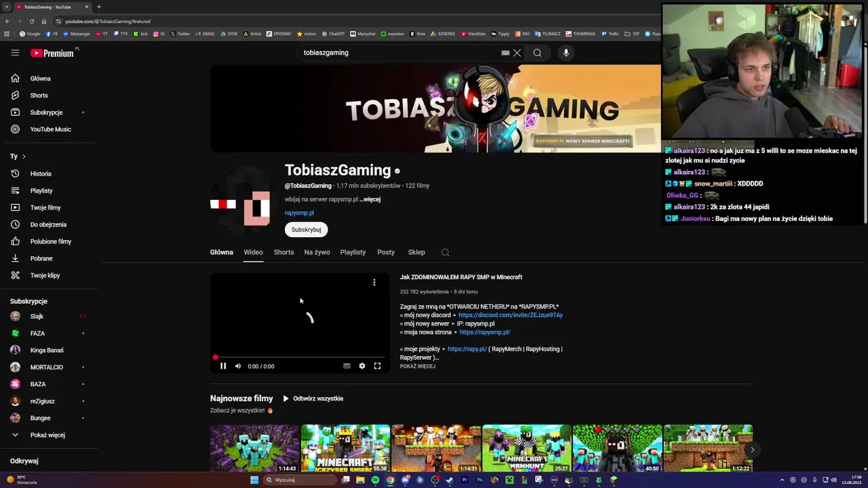Open the 40:50 video thumbnail
868x488 pixels.
617,448
